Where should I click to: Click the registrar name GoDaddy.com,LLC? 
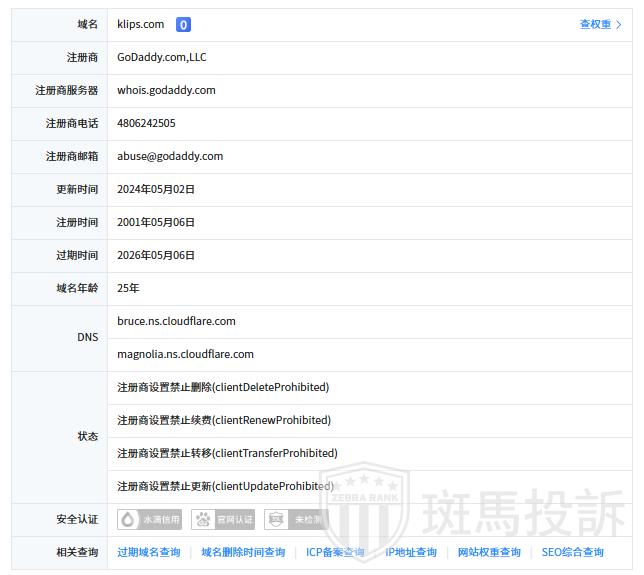tap(162, 58)
